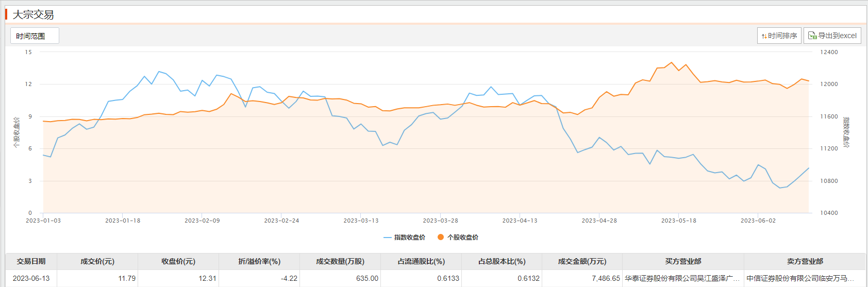Click the orange 个股收盘价 legend marker
The height and width of the screenshot is (287, 868).
441,238
